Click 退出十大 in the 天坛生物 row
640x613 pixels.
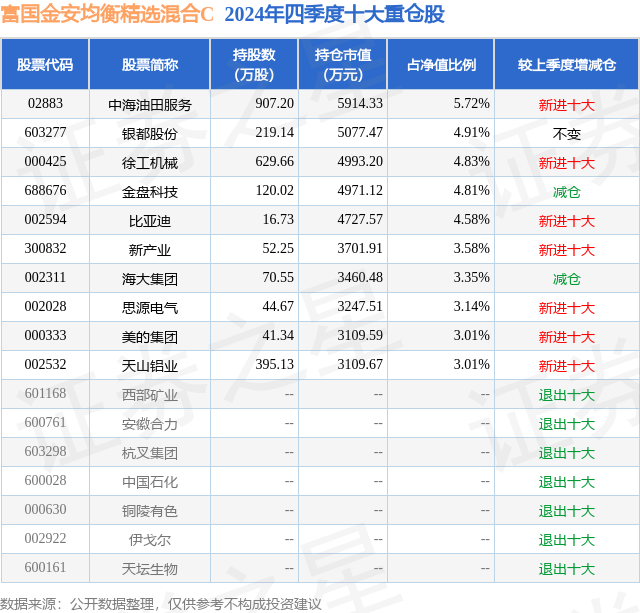[567, 569]
